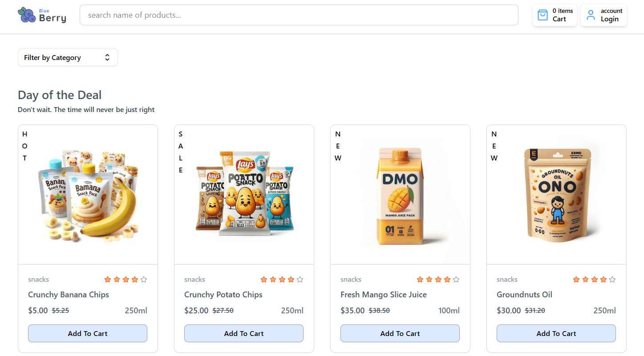Add Crunchy Banana Chips to the cart

point(87,333)
